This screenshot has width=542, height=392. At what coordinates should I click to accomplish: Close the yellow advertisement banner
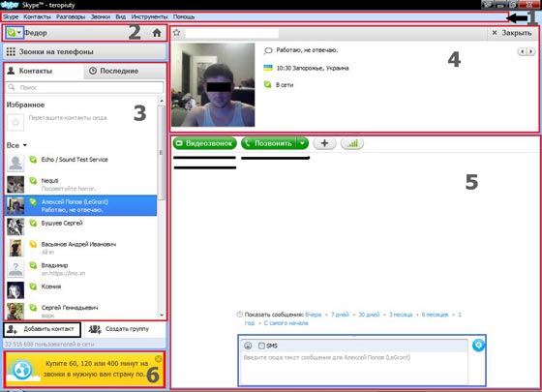(159, 359)
